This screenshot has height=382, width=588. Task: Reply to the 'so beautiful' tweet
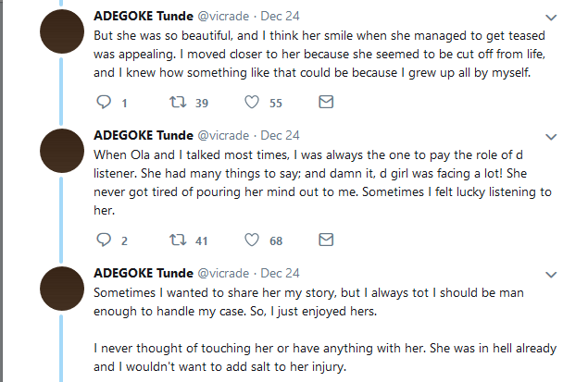tap(104, 102)
